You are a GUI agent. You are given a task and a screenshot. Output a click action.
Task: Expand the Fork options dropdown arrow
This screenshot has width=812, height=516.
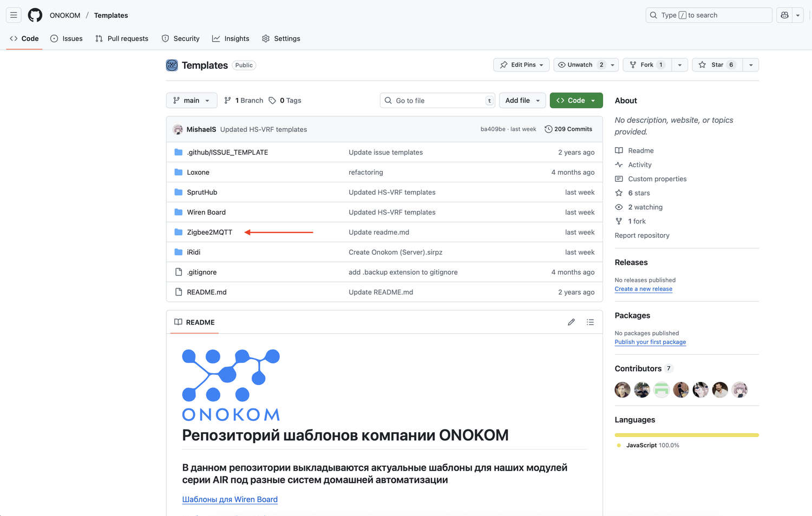[680, 65]
